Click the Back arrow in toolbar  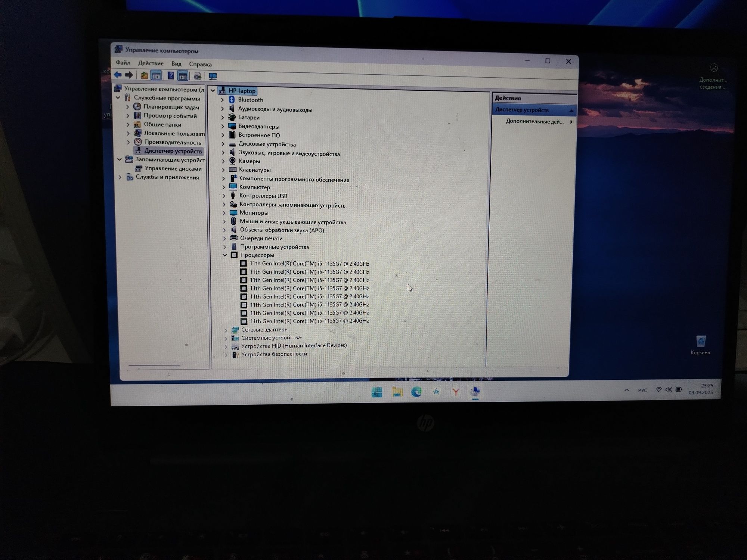click(x=118, y=75)
